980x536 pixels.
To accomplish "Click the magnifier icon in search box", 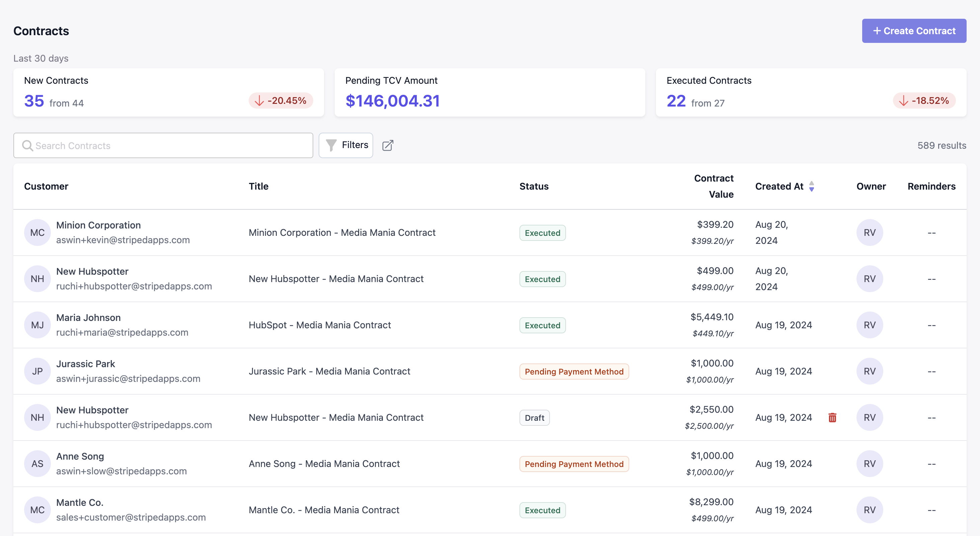I will [x=27, y=145].
